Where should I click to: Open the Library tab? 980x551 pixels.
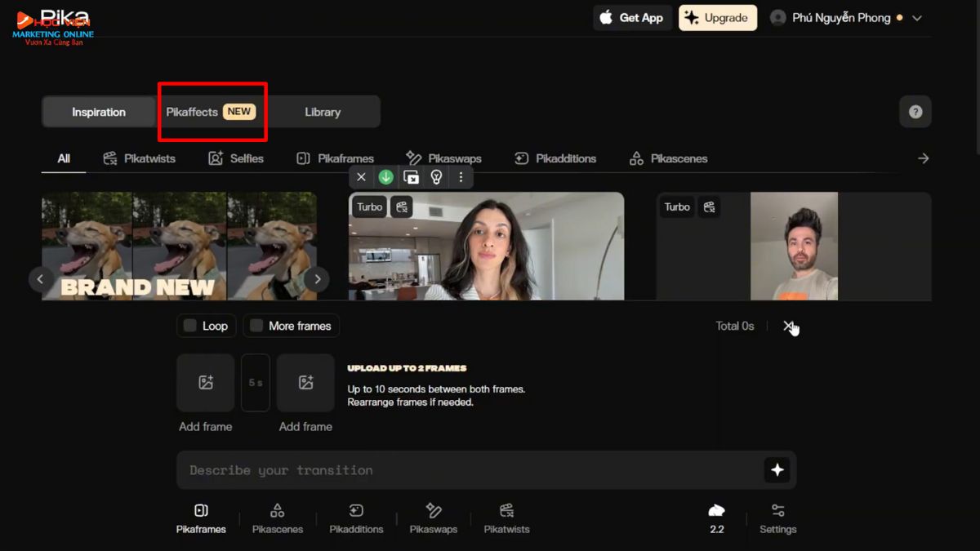(x=323, y=112)
